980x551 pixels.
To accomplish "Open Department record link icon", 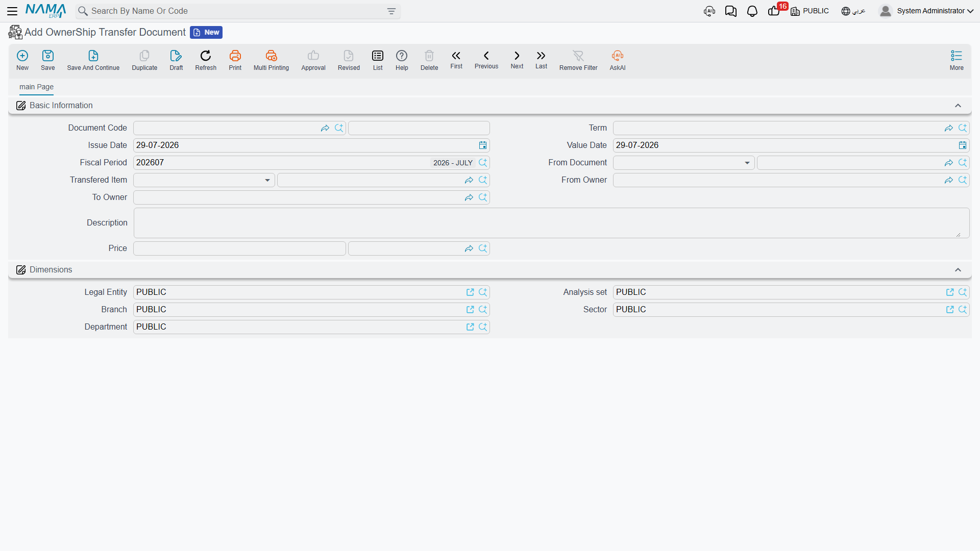I will pos(470,327).
